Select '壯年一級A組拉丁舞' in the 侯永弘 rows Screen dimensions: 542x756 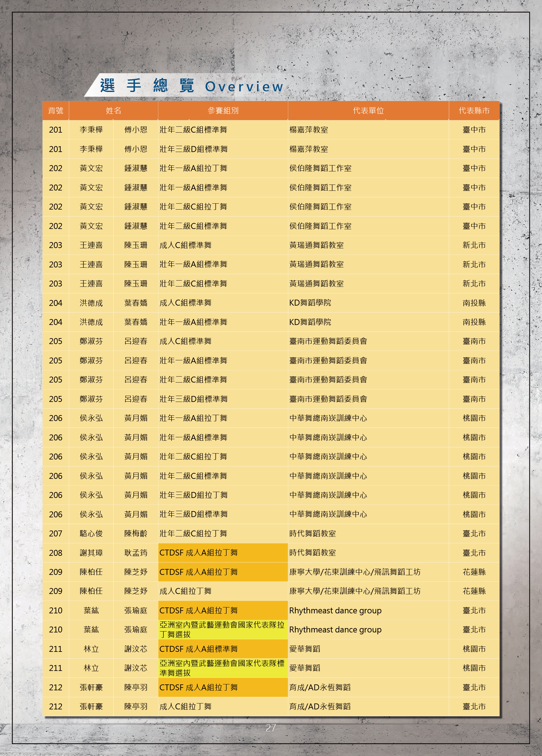[x=193, y=418]
